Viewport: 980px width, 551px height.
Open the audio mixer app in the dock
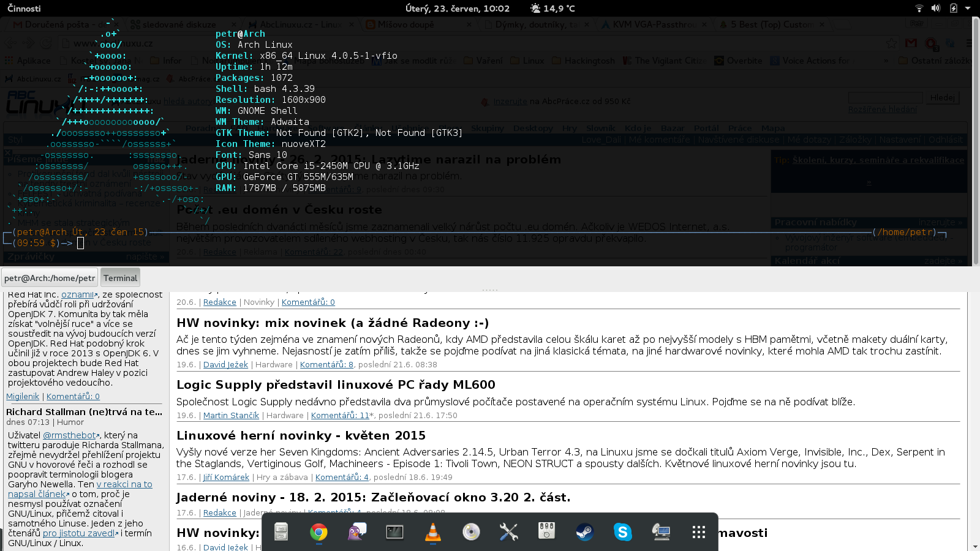coord(546,531)
